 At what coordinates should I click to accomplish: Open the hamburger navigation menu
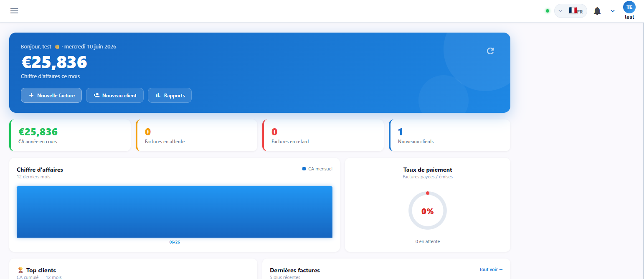(14, 11)
